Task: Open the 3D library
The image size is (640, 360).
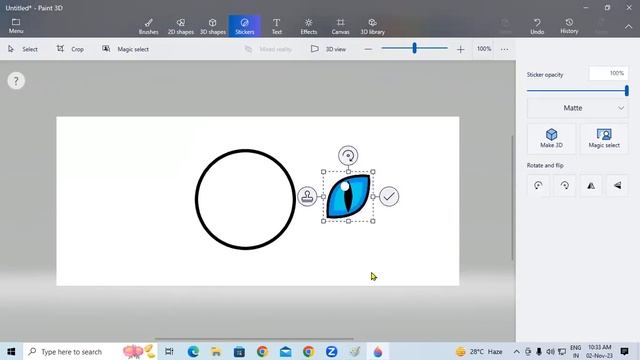Action: pyautogui.click(x=372, y=26)
